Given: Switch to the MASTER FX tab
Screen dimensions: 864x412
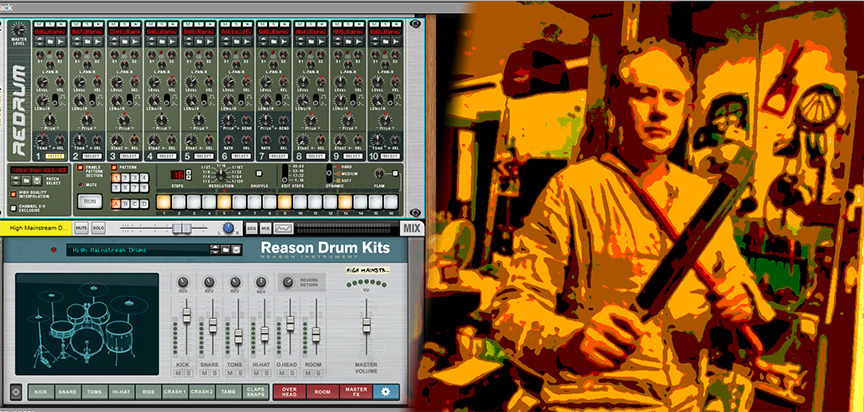Looking at the screenshot, I should [x=355, y=392].
